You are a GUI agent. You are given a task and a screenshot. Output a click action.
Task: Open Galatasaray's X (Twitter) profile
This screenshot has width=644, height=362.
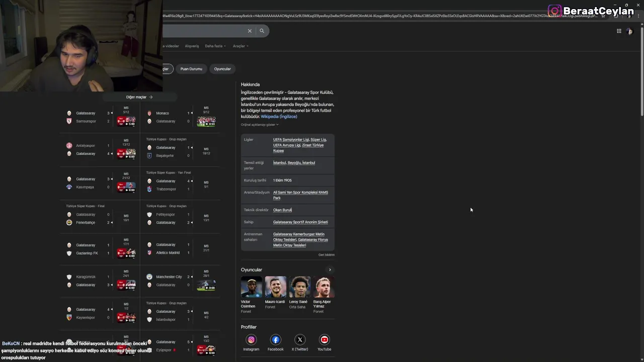[300, 340]
